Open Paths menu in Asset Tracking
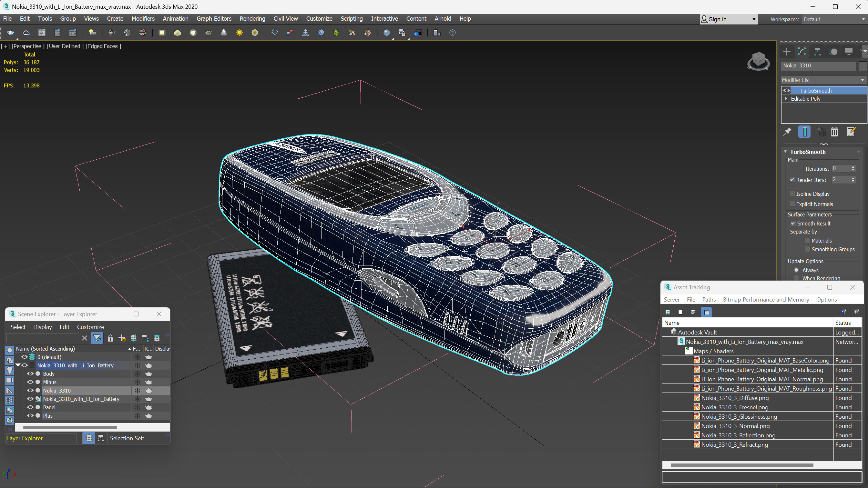868x488 pixels. 709,299
